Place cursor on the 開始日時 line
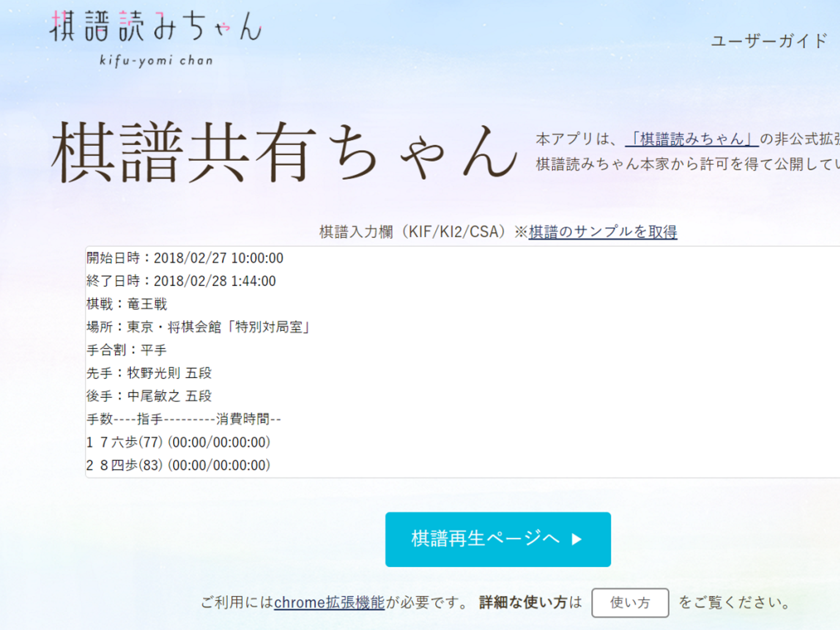840x630 pixels. pos(185,258)
